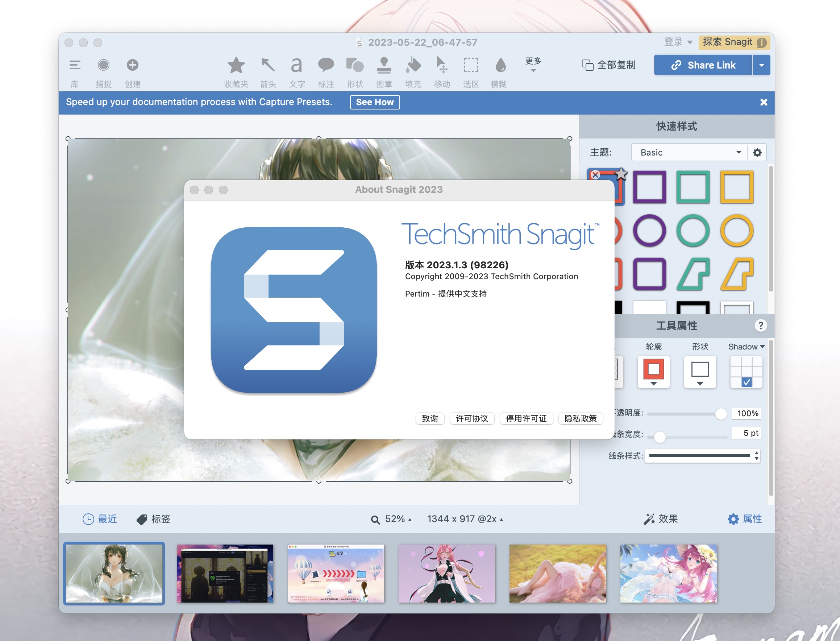
Task: Open the line style selector
Action: click(x=702, y=456)
